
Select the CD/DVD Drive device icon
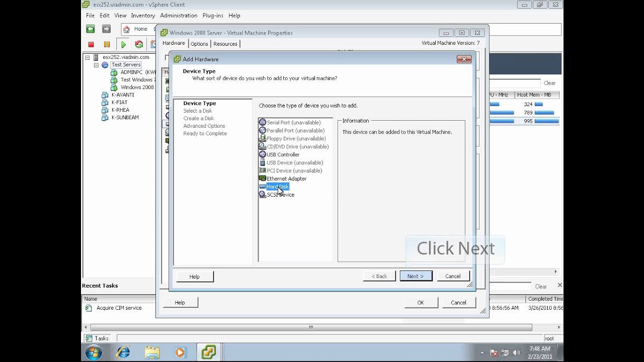[x=262, y=146]
